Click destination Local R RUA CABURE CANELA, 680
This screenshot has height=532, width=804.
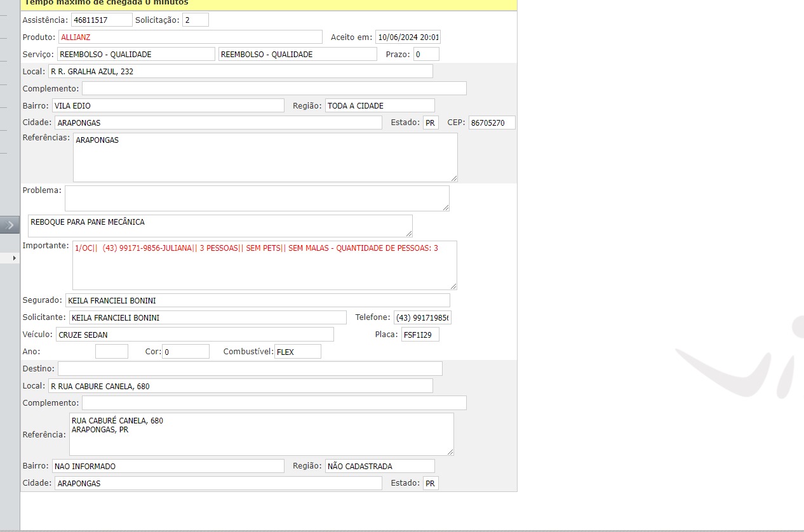pos(241,386)
